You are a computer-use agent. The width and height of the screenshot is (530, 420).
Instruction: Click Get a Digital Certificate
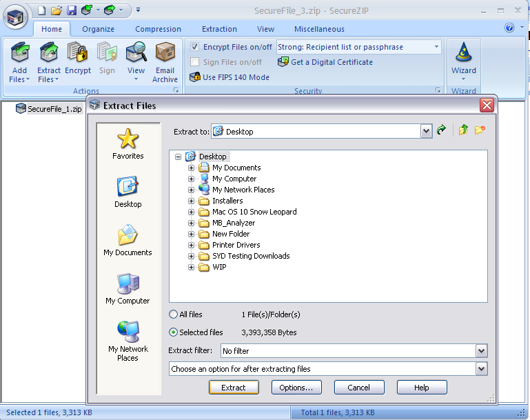(x=325, y=62)
